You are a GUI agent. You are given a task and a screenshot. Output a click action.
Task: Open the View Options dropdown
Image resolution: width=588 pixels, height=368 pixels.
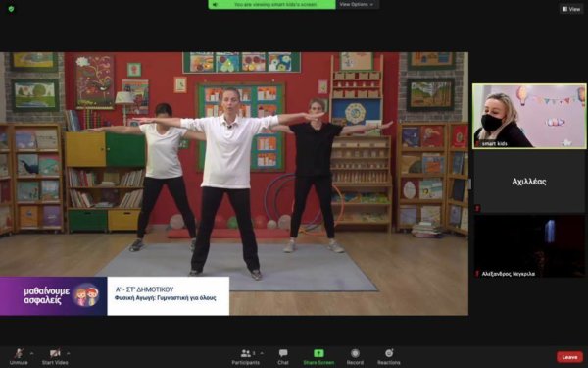click(357, 5)
